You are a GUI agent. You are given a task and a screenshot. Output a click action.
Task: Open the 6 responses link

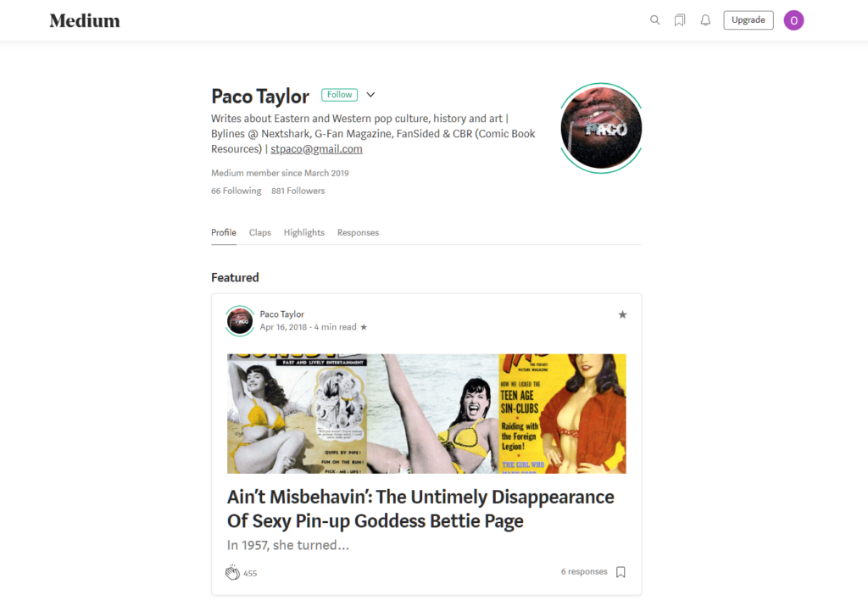(x=584, y=572)
